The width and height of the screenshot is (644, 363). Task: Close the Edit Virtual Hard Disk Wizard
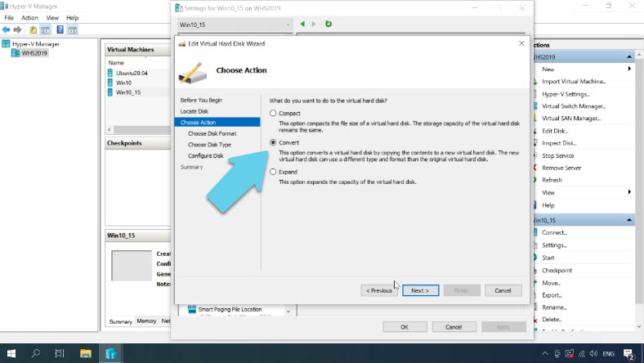click(521, 43)
